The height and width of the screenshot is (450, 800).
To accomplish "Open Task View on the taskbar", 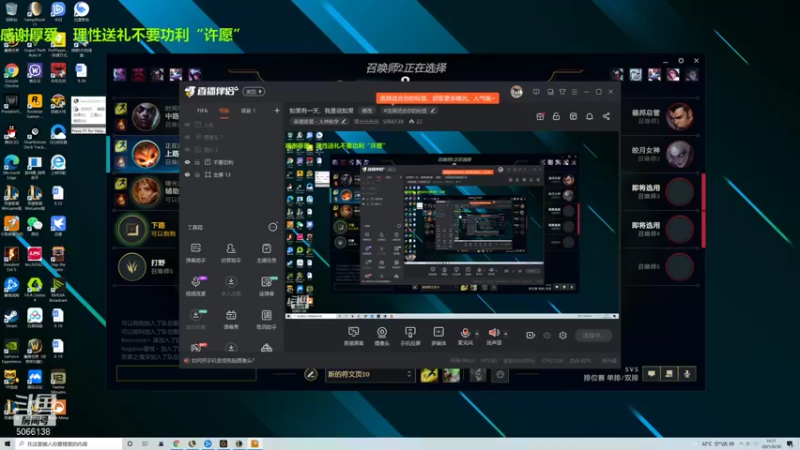I will click(x=145, y=444).
